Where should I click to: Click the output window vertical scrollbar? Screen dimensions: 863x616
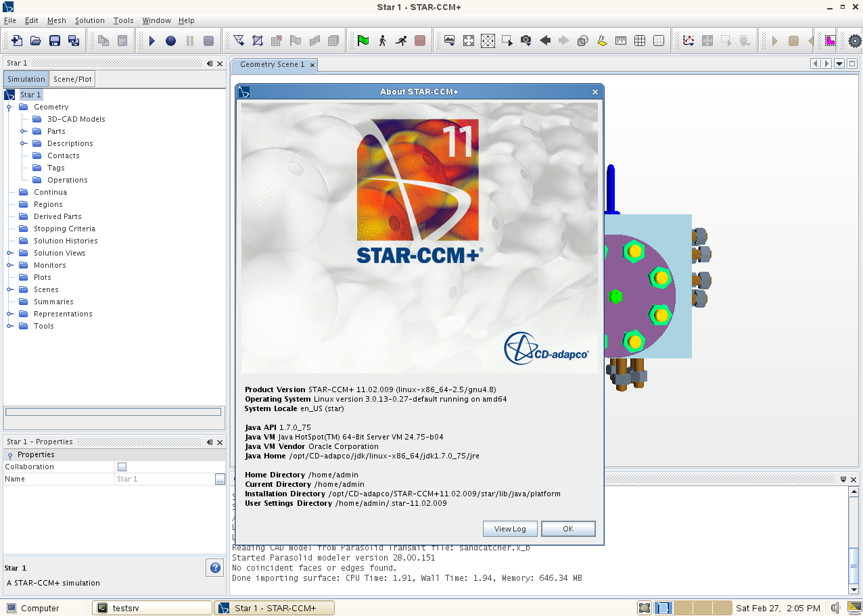click(854, 541)
